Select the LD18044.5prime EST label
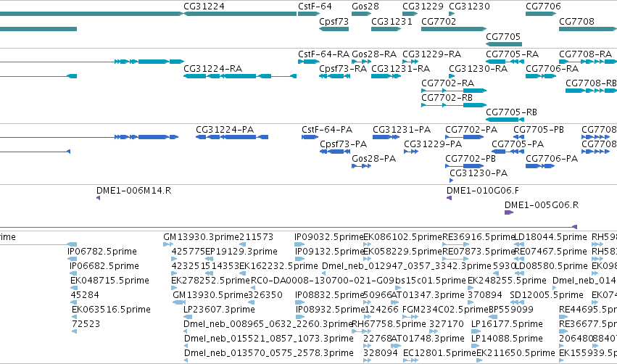 [x=550, y=237]
